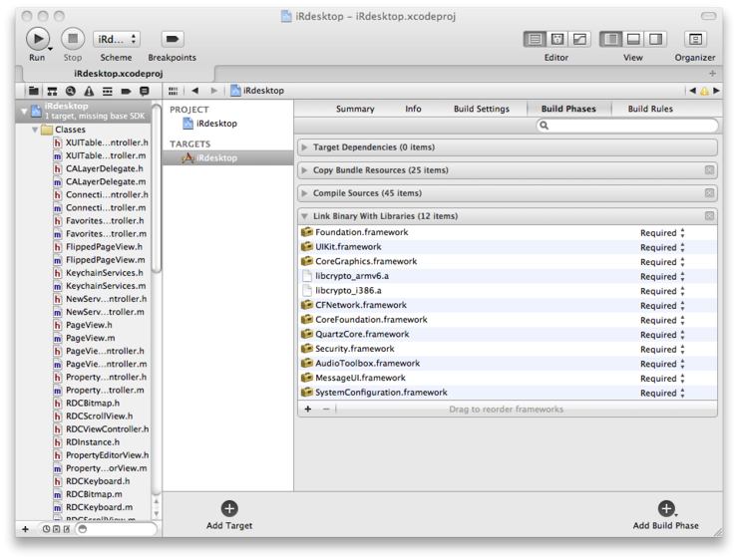Screen dimensions: 738x560
Task: Toggle the Debug area view
Action: click(x=633, y=39)
